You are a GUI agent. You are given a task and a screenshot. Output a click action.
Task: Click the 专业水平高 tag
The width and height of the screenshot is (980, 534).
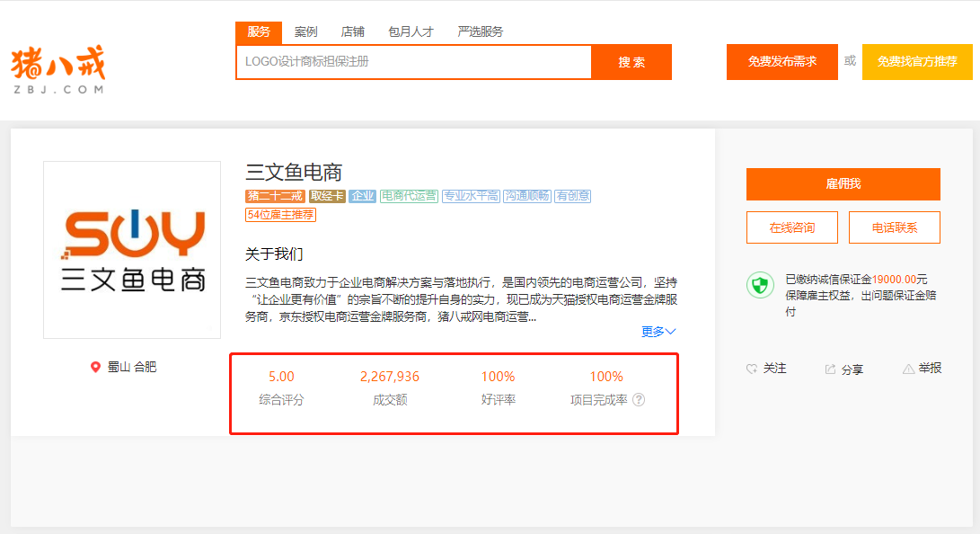tap(471, 196)
